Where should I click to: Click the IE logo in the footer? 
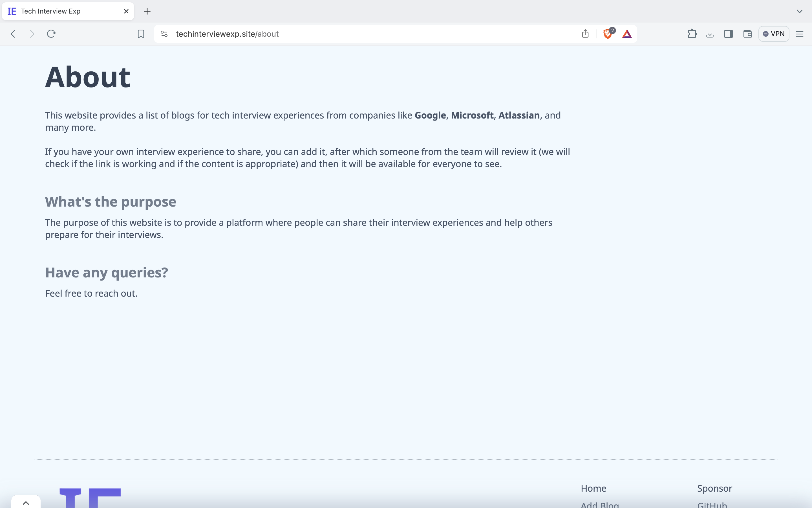point(90,498)
